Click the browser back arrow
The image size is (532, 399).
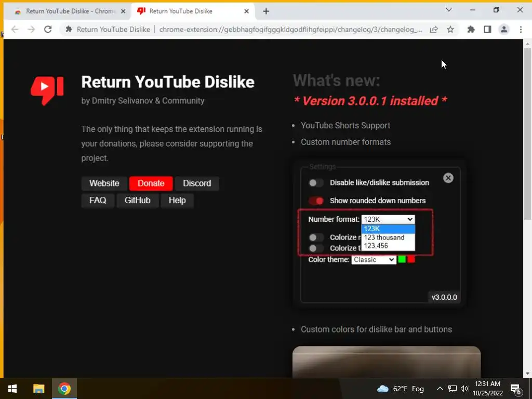click(15, 30)
